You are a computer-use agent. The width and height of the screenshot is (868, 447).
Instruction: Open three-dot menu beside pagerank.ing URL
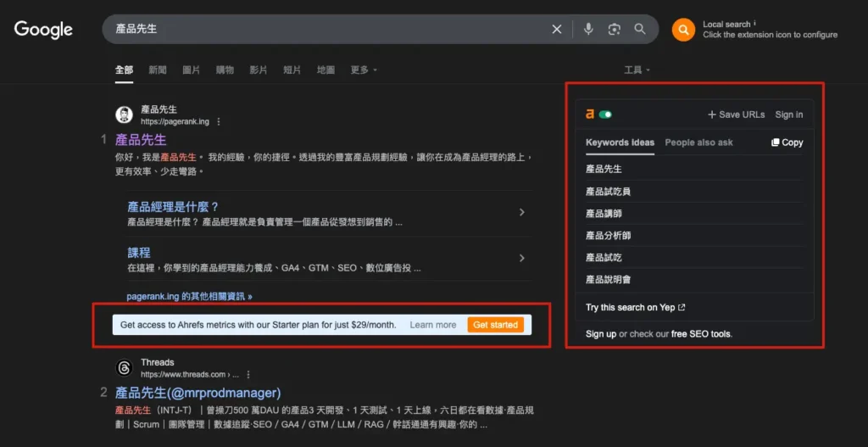(x=219, y=121)
